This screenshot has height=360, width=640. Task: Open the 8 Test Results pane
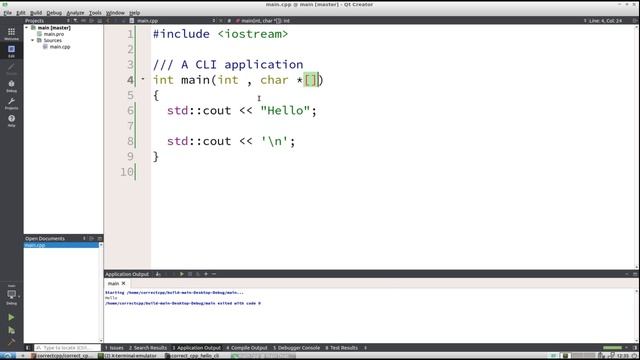[x=341, y=348]
